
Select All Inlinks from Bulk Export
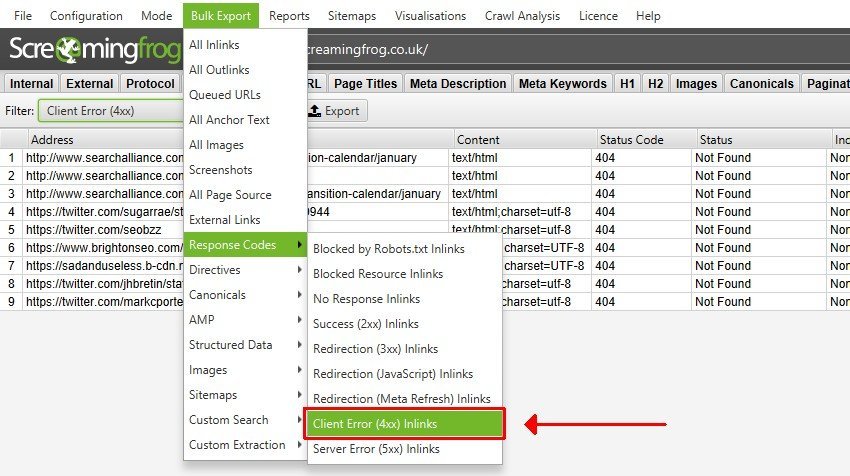point(214,45)
